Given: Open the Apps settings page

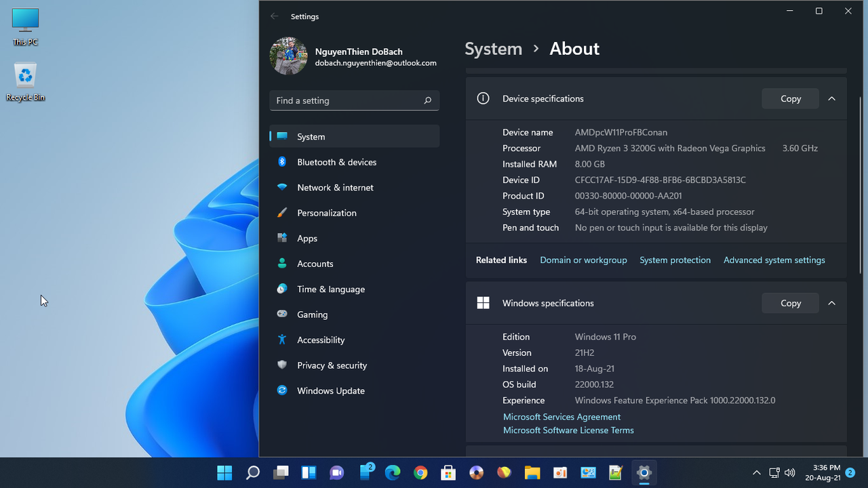Looking at the screenshot, I should pos(307,238).
